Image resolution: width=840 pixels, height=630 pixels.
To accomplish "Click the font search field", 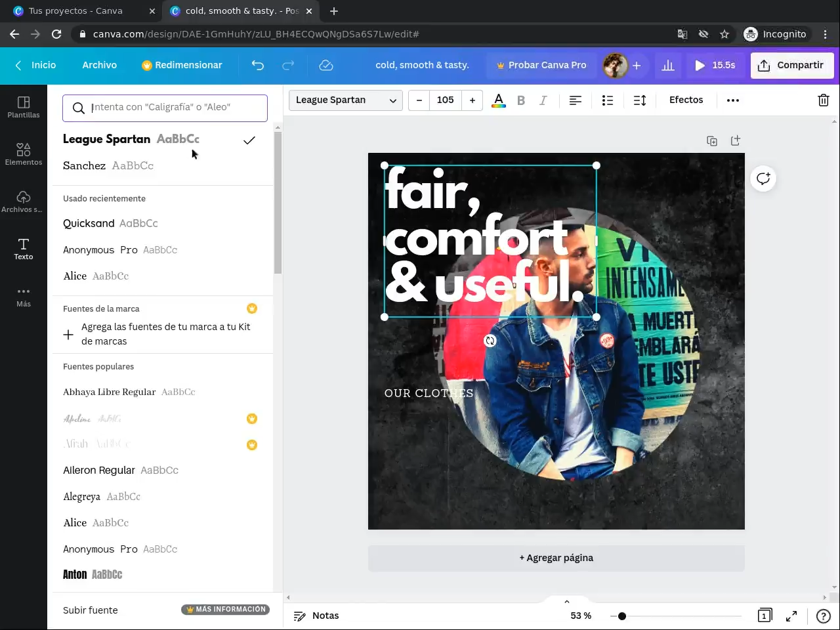I will click(165, 108).
